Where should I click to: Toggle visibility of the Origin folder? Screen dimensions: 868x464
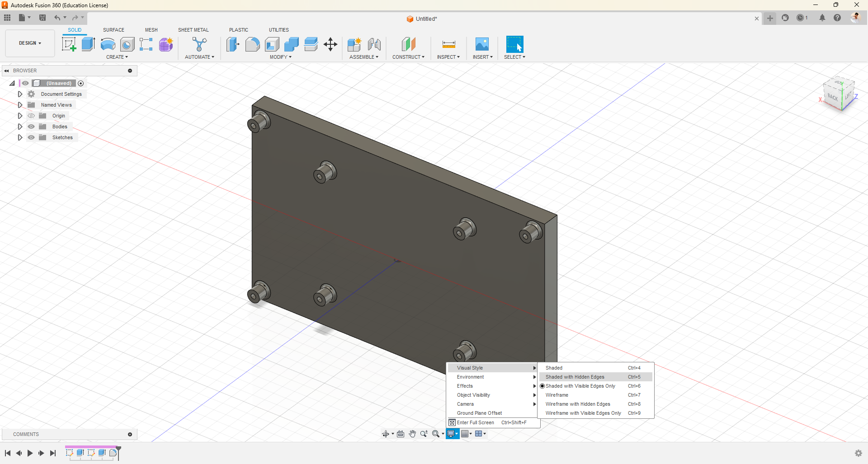click(x=31, y=116)
